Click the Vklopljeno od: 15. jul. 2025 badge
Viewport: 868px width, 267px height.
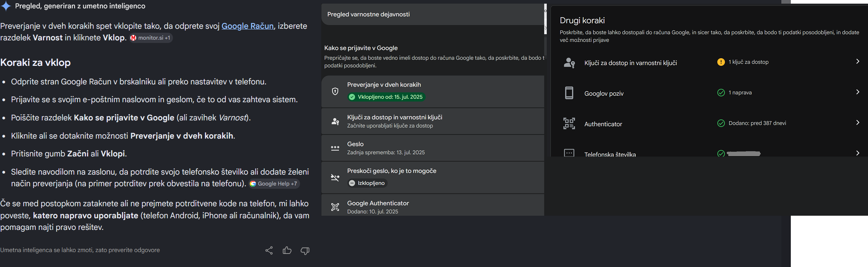point(386,97)
